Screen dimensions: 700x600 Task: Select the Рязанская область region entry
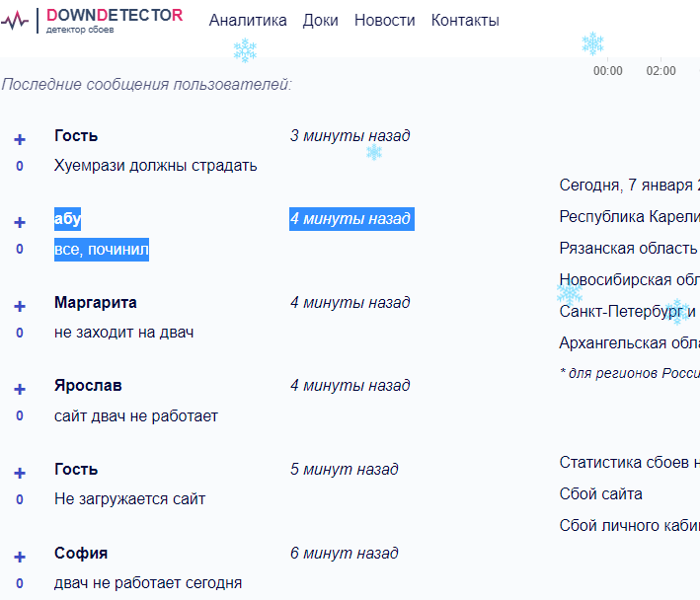[x=629, y=248]
